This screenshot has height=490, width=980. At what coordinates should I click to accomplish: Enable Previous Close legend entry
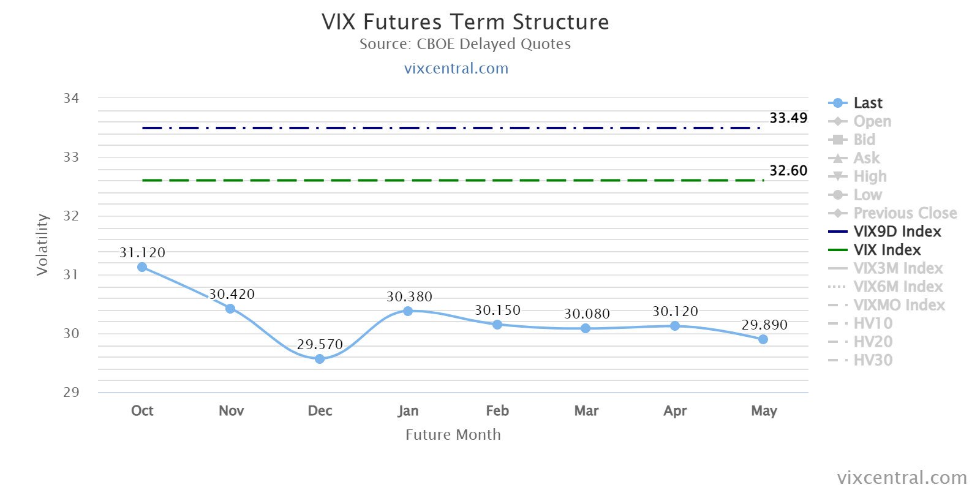click(x=892, y=213)
